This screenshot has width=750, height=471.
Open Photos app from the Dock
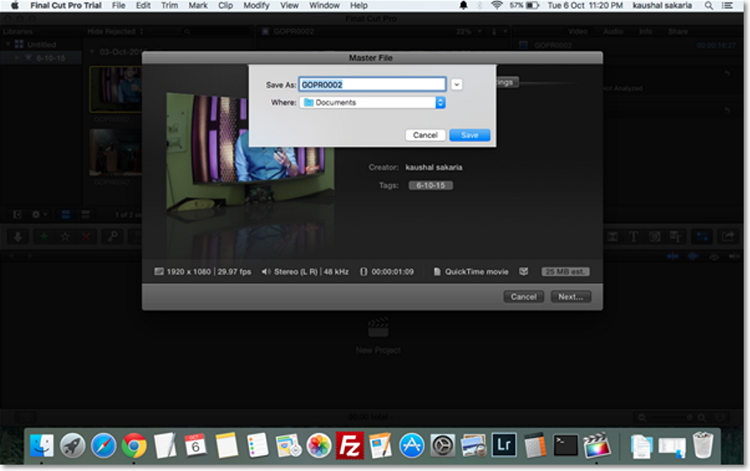click(318, 446)
